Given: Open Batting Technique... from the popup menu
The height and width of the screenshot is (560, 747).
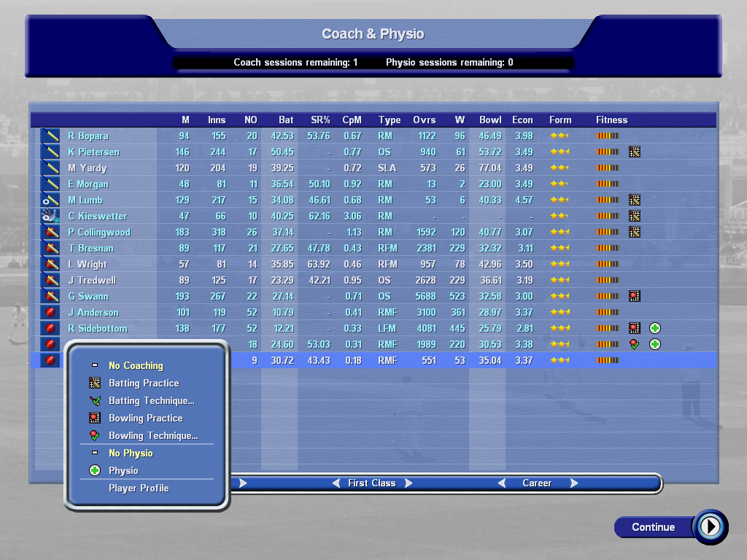Looking at the screenshot, I should (x=151, y=400).
